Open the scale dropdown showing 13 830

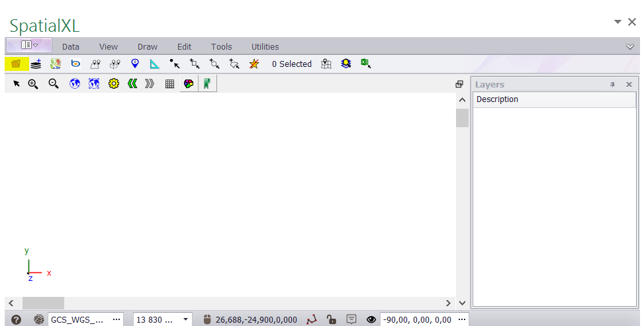pyautogui.click(x=185, y=319)
